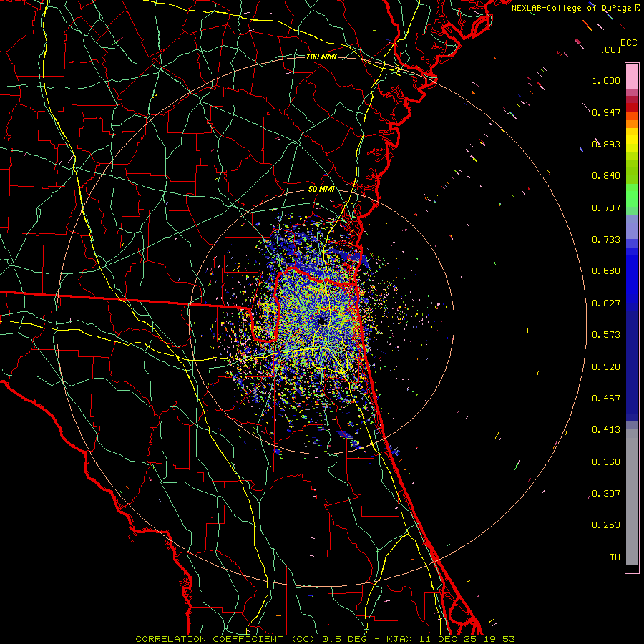Click the 0.413 legend value

pos(606,430)
